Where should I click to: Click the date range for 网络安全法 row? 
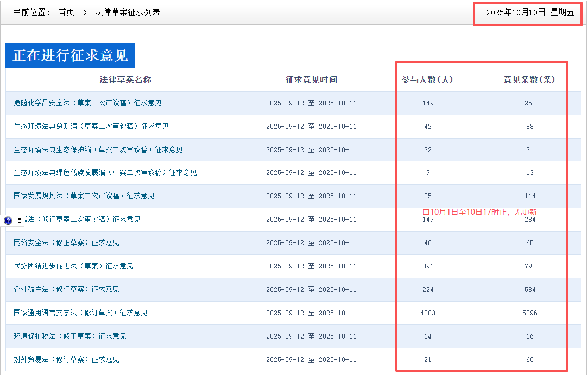[x=311, y=243]
